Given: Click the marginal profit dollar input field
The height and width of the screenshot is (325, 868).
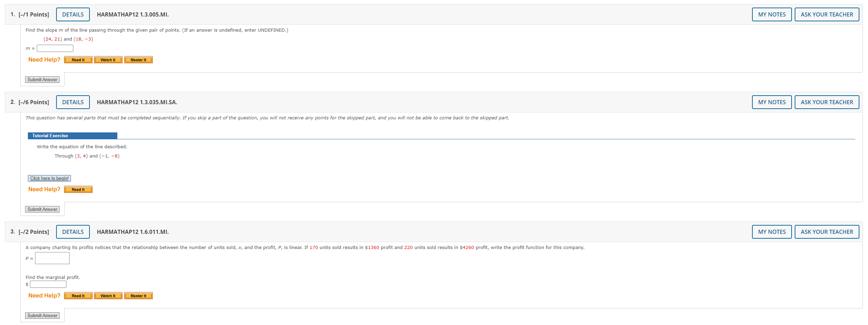Looking at the screenshot, I should coord(48,284).
